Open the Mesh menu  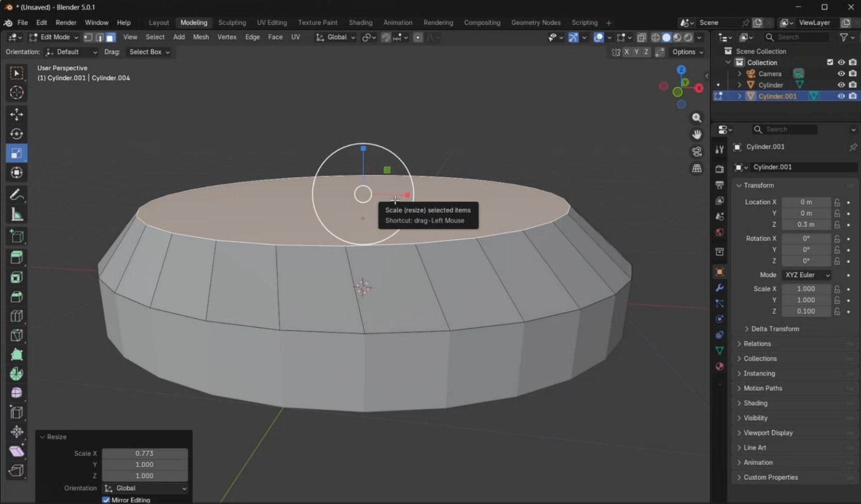(x=201, y=37)
